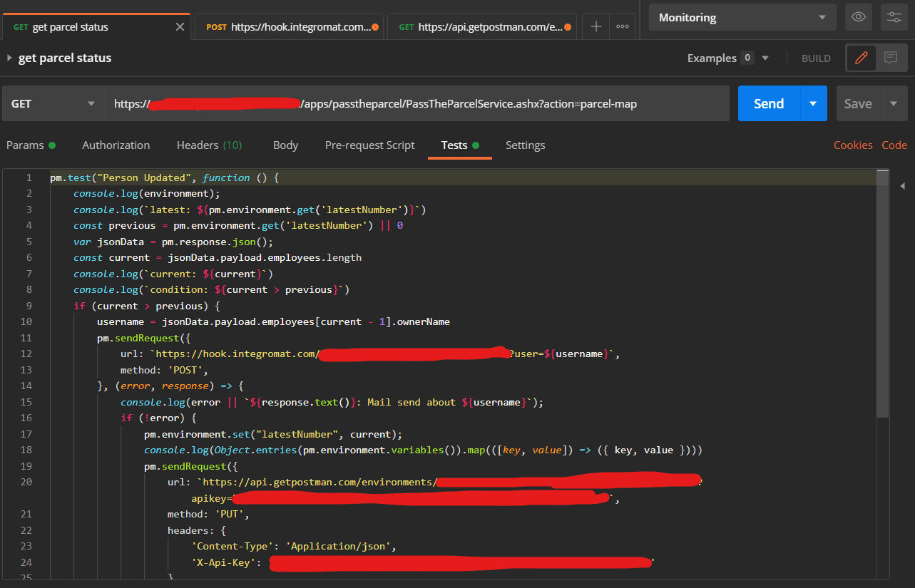Click the 'Mail send about' console.log line
Image resolution: width=915 pixels, height=588 pixels.
332,402
